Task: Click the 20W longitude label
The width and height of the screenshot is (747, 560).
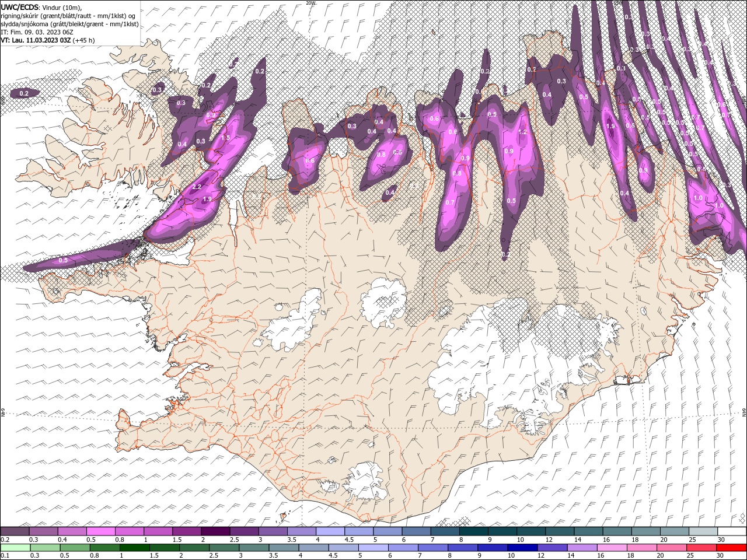Action: tap(310, 3)
